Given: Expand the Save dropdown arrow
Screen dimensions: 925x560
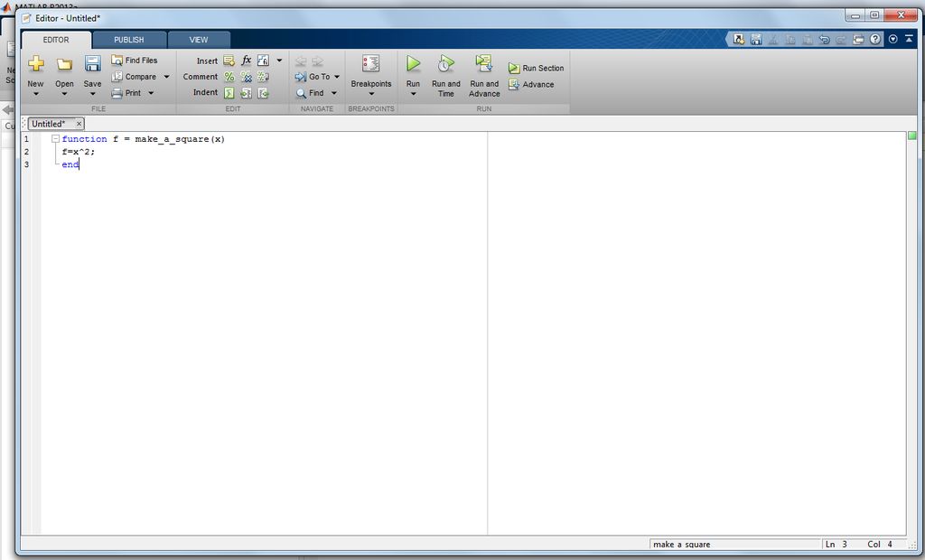Looking at the screenshot, I should coord(93,94).
